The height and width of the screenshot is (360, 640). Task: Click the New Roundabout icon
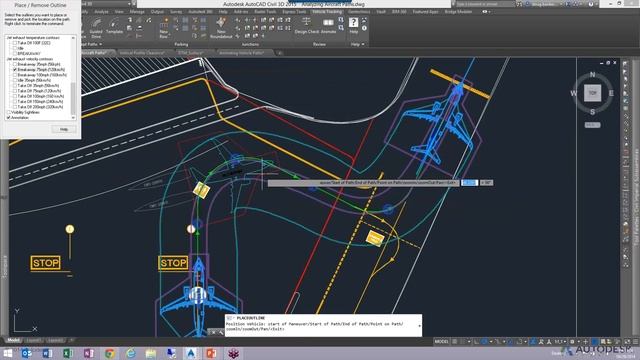point(221,28)
